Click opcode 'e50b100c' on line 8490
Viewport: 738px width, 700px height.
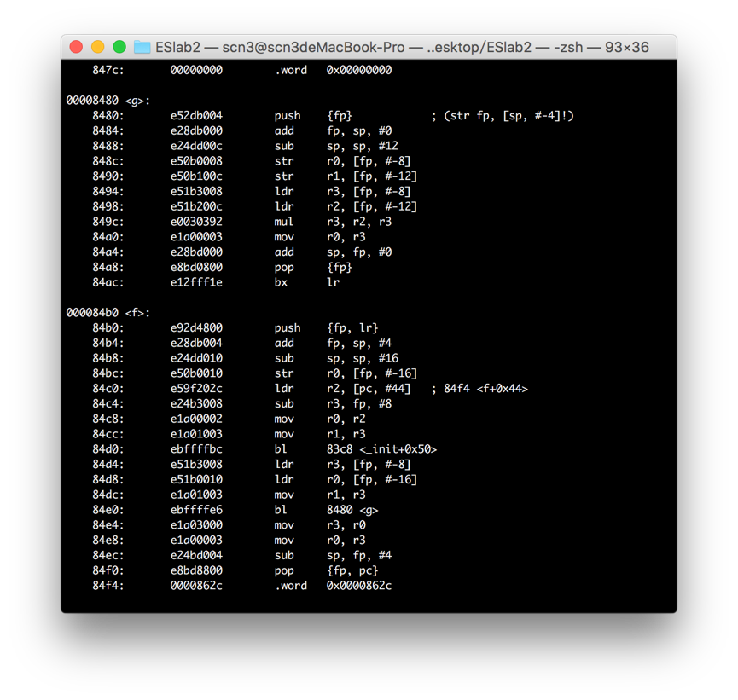(x=196, y=176)
